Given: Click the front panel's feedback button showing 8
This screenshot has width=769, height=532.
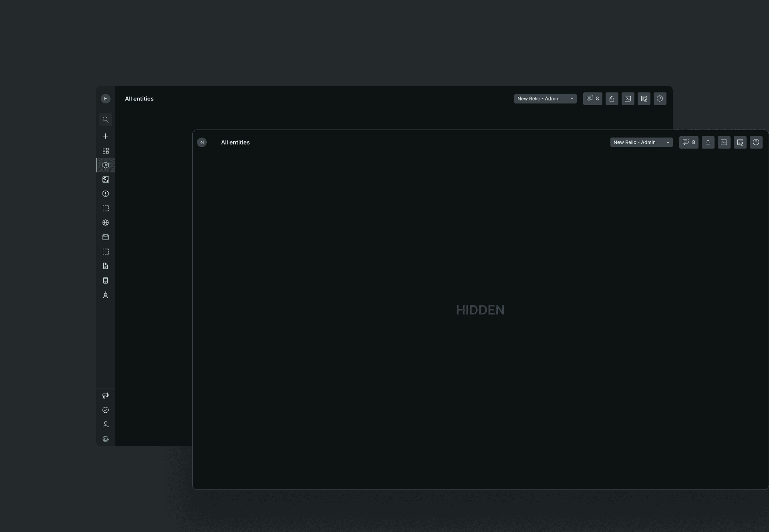Looking at the screenshot, I should [688, 143].
